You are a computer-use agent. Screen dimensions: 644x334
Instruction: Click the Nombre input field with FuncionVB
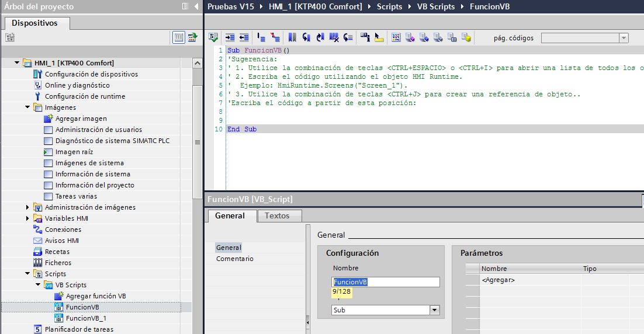pyautogui.click(x=386, y=282)
